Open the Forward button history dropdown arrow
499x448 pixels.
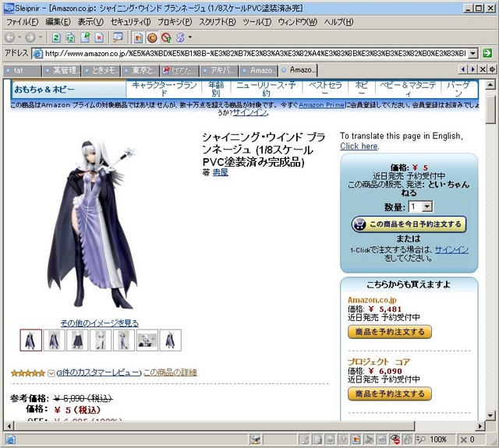point(40,37)
